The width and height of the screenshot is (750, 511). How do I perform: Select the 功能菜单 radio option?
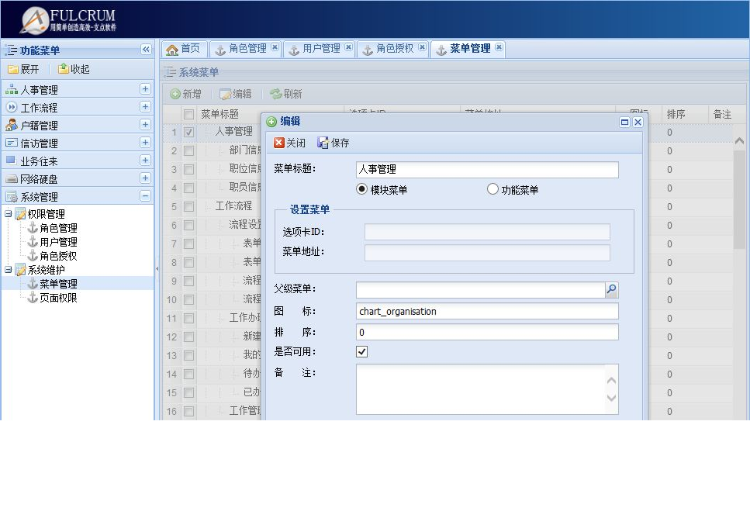492,189
